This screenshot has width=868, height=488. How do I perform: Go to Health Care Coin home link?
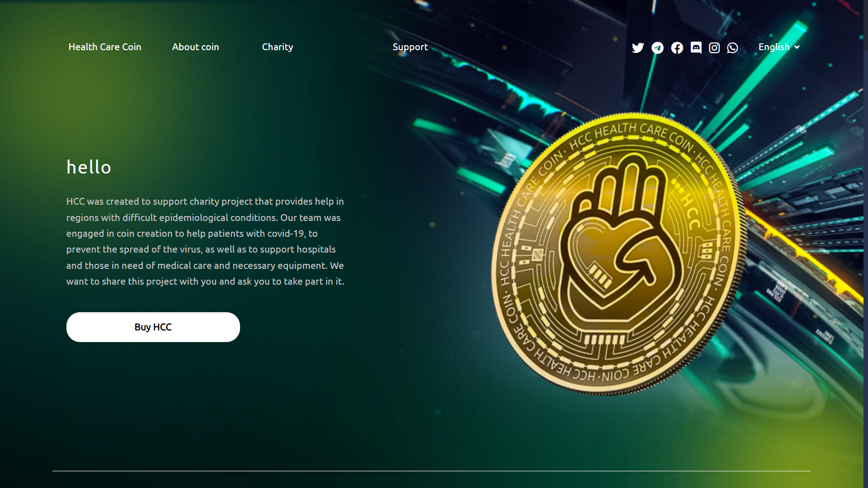tap(105, 47)
